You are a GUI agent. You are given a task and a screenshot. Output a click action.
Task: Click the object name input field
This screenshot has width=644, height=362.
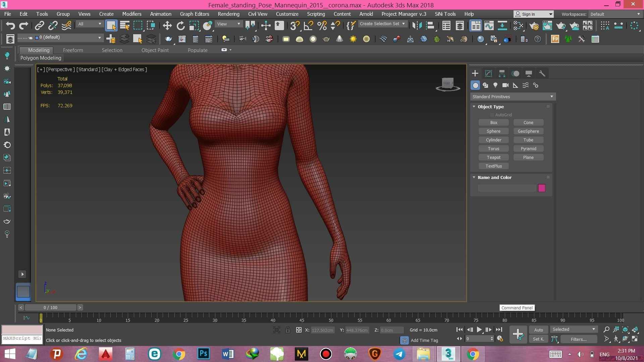pyautogui.click(x=507, y=188)
